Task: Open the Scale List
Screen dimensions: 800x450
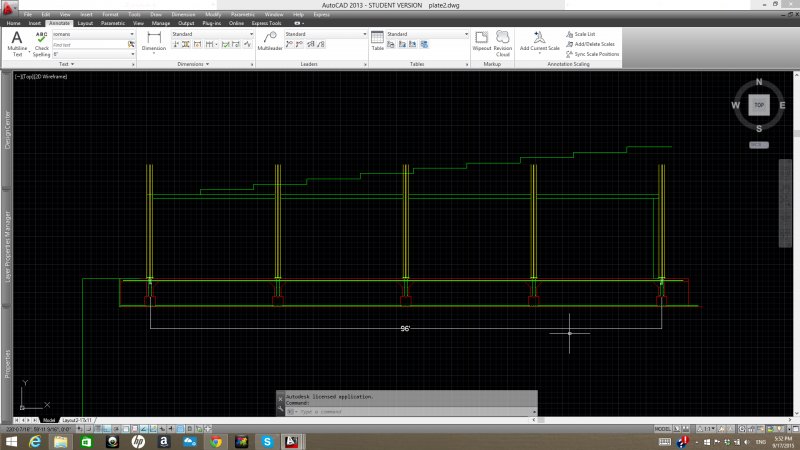Action: click(x=581, y=34)
